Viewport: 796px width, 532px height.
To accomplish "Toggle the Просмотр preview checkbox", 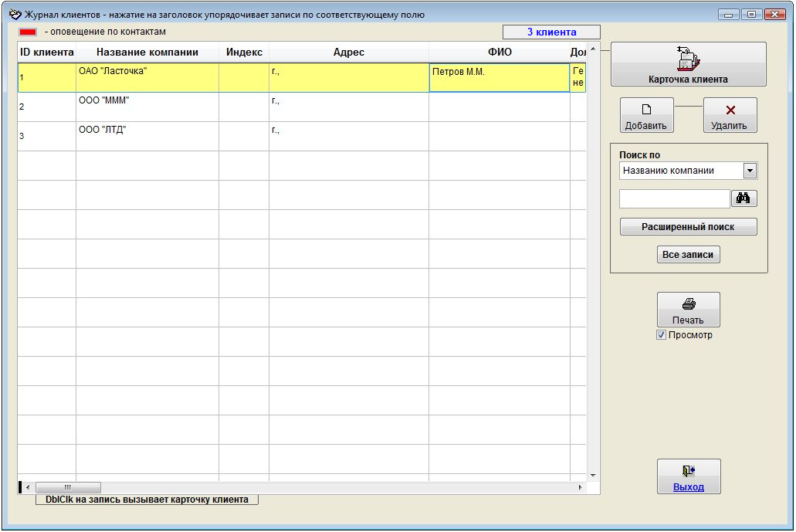I will 661,335.
